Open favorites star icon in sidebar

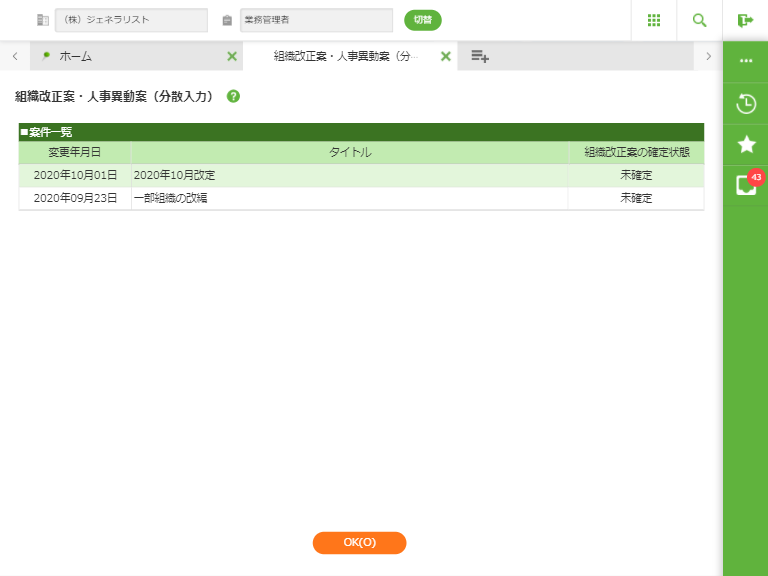tap(746, 144)
